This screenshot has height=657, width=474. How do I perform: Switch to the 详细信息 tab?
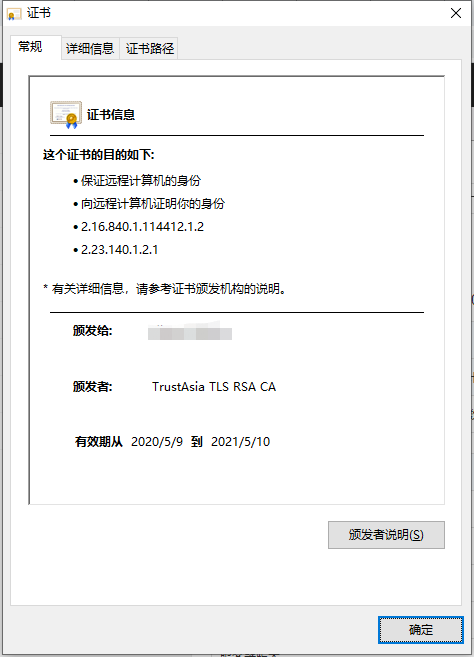click(x=90, y=49)
